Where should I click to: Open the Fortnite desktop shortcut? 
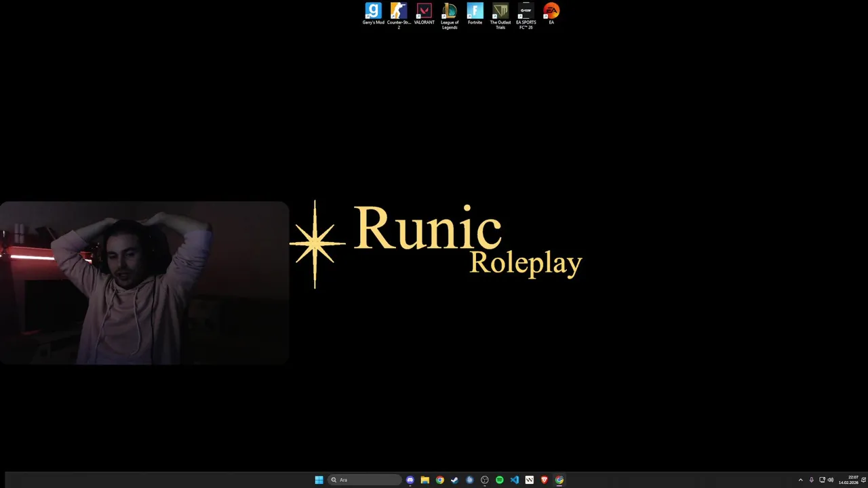click(475, 14)
